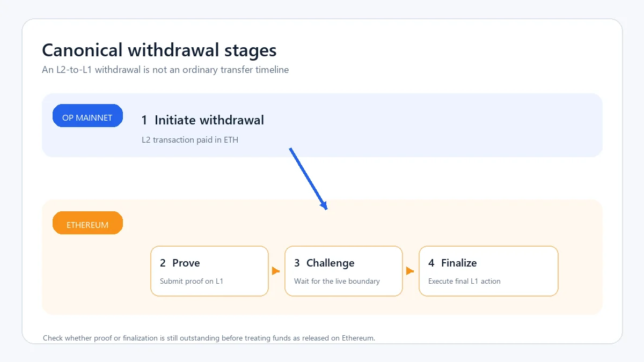Click the step number 2 in Prove
644x362 pixels.
(x=163, y=263)
